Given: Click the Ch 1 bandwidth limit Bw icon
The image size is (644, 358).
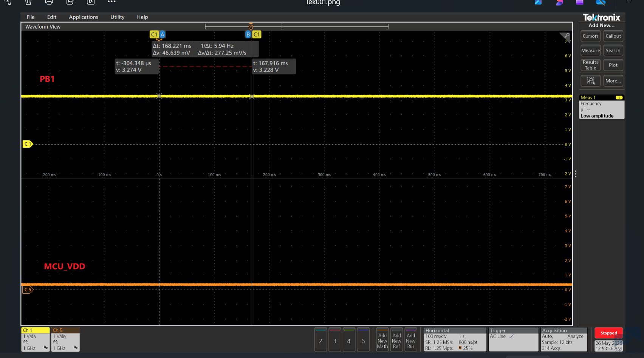Looking at the screenshot, I should point(46,347).
